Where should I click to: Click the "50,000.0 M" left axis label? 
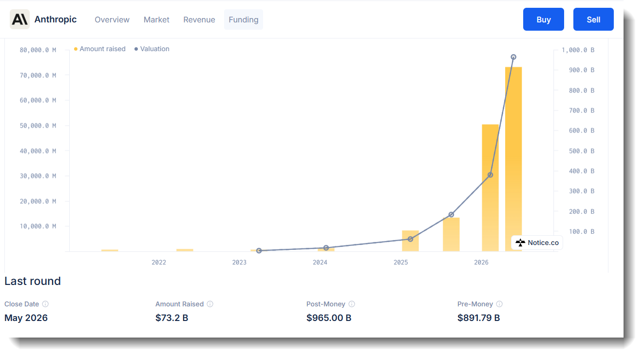(38, 126)
